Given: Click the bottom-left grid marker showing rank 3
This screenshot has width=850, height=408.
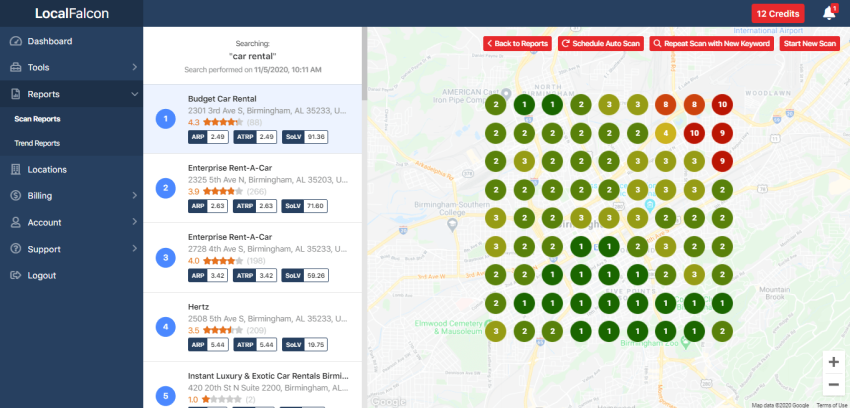Looking at the screenshot, I should [495, 331].
